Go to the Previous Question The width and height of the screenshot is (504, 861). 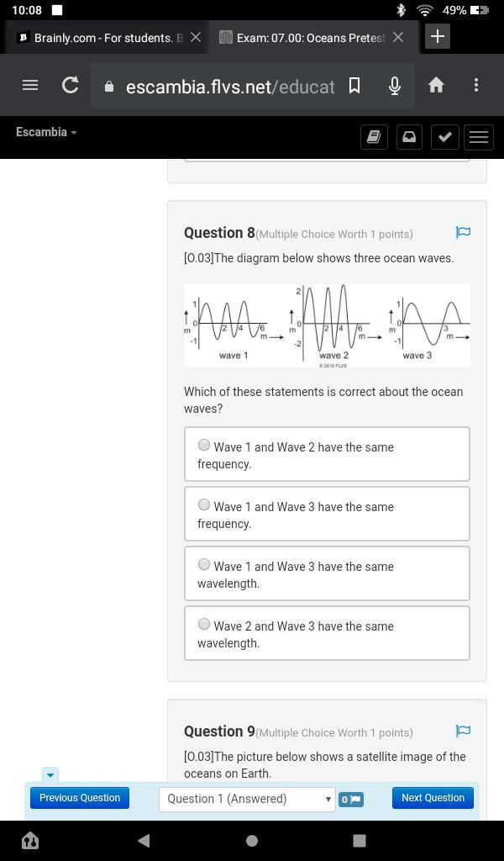click(80, 798)
